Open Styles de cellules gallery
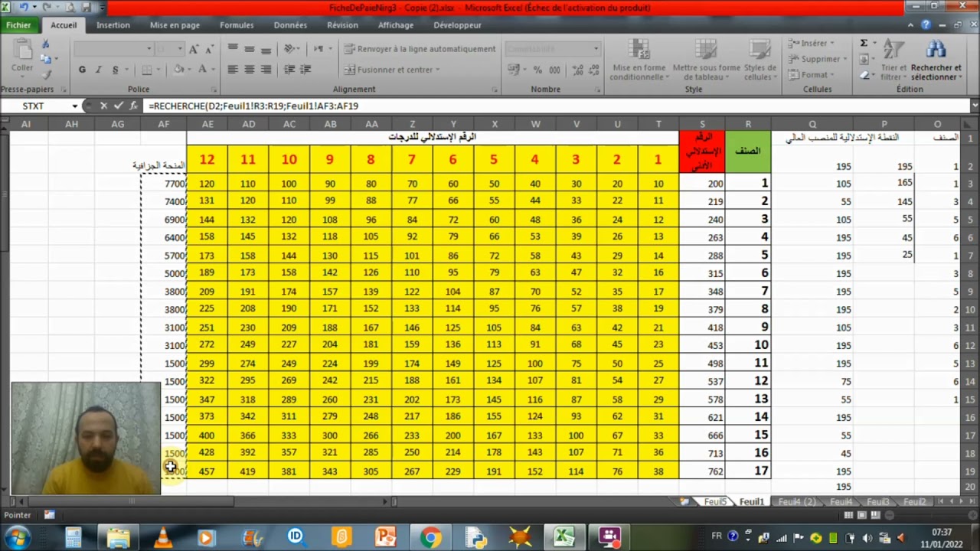980x551 pixels. tap(759, 60)
